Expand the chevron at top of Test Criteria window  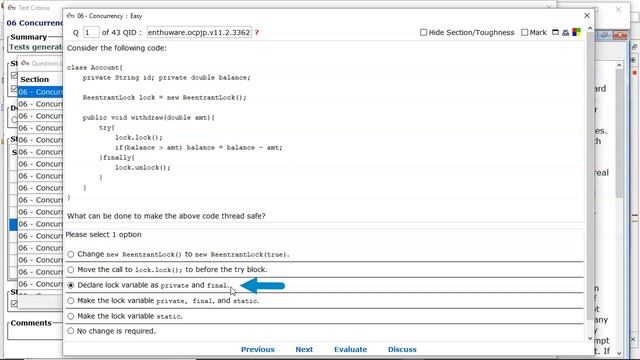(x=549, y=6)
